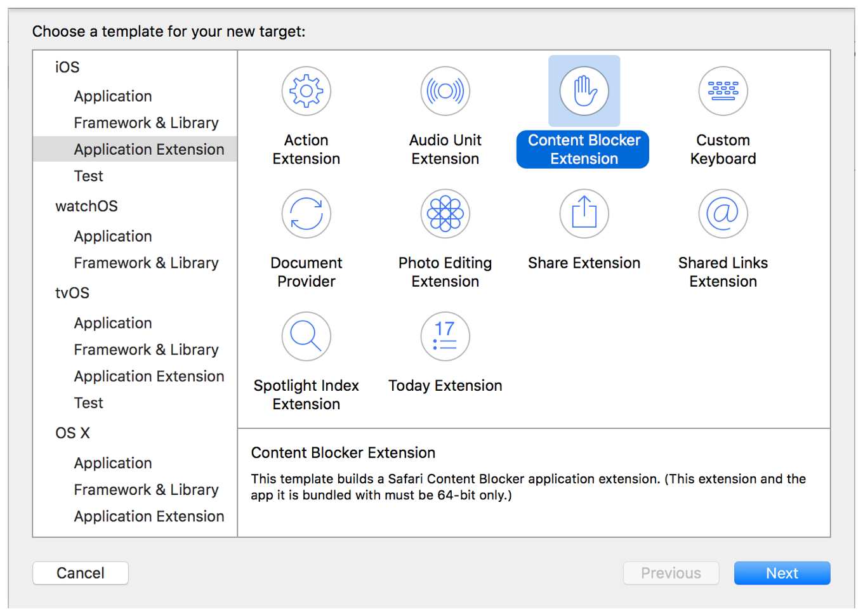This screenshot has height=616, width=863.
Task: Pick the Document Provider refresh-arrows icon
Action: (306, 214)
